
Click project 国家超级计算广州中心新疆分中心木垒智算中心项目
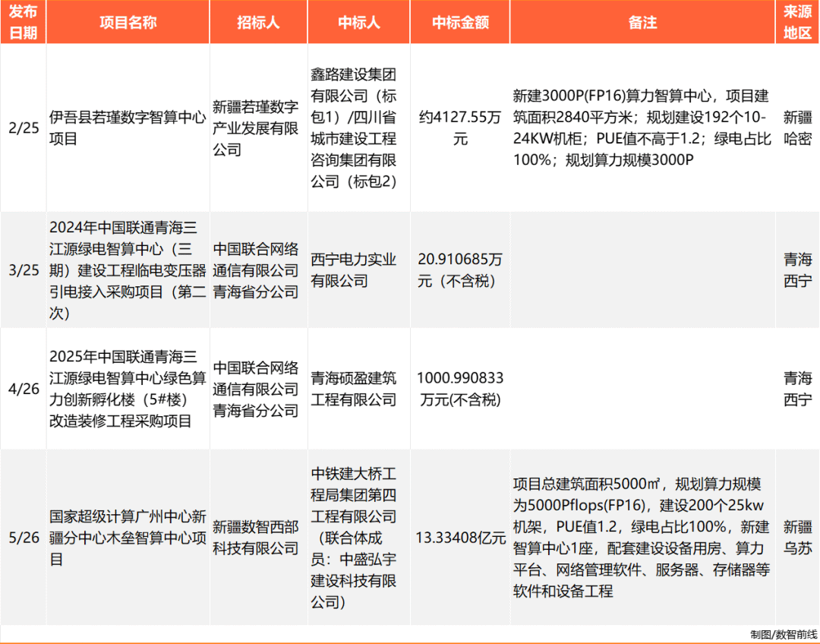(x=128, y=538)
